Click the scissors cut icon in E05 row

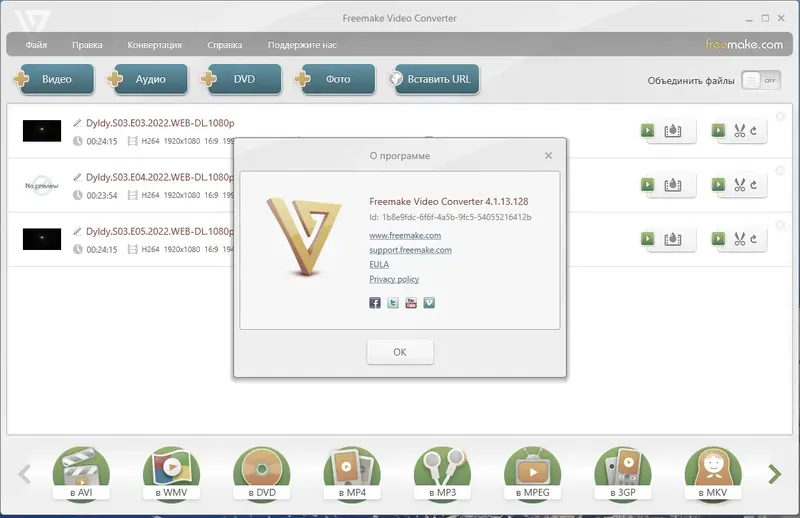(739, 239)
